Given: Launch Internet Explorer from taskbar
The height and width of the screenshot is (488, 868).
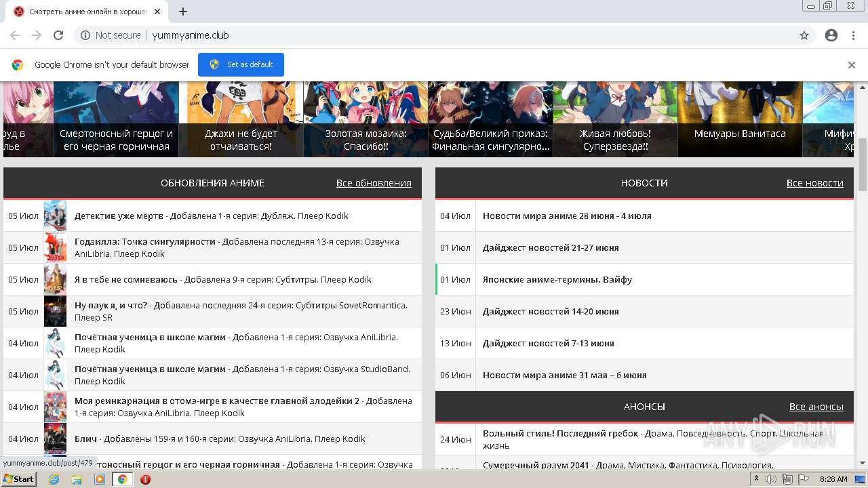Looking at the screenshot, I should (x=54, y=479).
